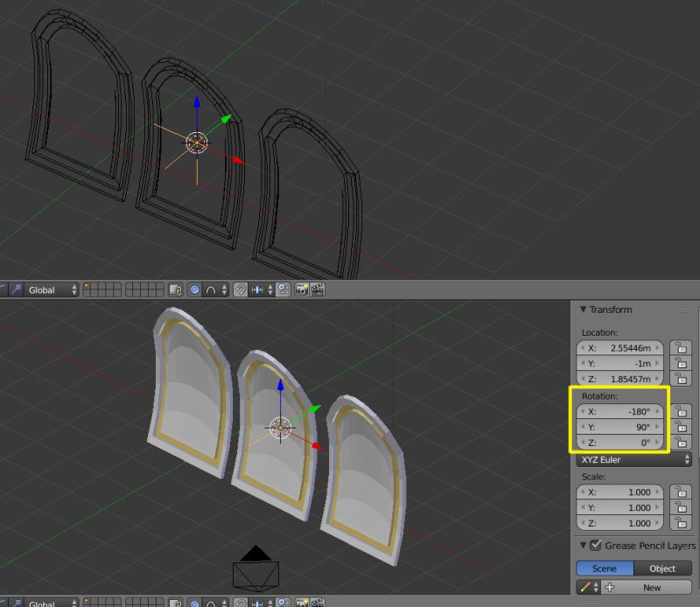Click the Scale Y field 1.000
This screenshot has height=607, width=700.
[x=619, y=508]
